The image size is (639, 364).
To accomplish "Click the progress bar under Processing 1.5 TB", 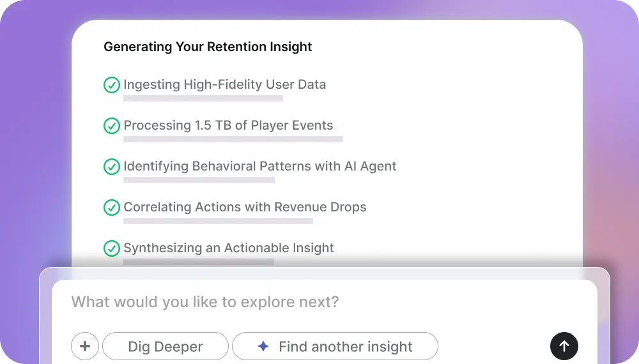I will pos(233,139).
